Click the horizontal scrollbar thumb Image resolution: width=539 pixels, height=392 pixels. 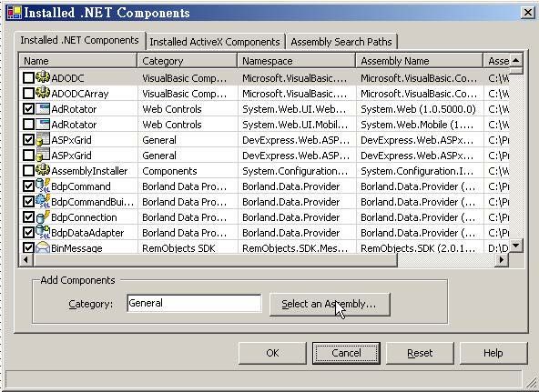tap(215, 260)
